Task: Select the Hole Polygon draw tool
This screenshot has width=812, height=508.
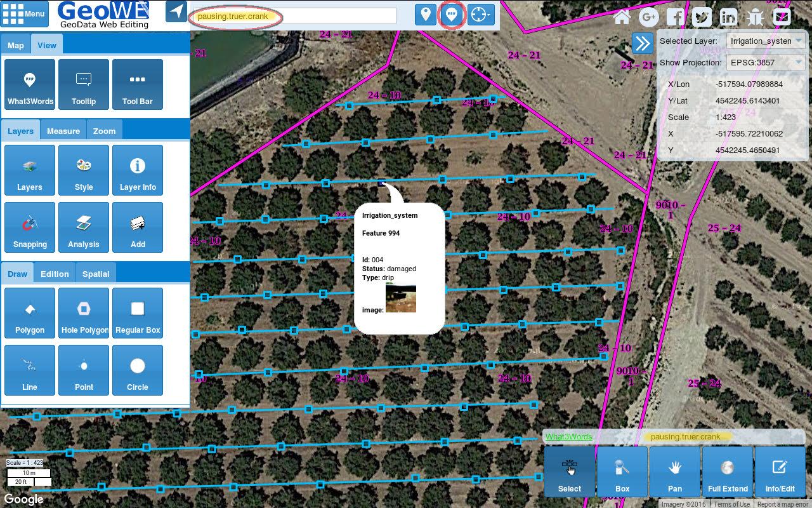Action: [84, 313]
